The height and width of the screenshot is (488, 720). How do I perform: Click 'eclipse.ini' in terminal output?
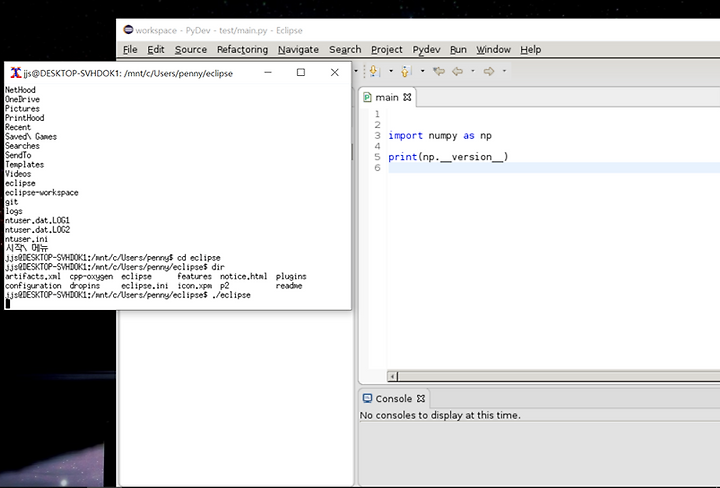145,286
